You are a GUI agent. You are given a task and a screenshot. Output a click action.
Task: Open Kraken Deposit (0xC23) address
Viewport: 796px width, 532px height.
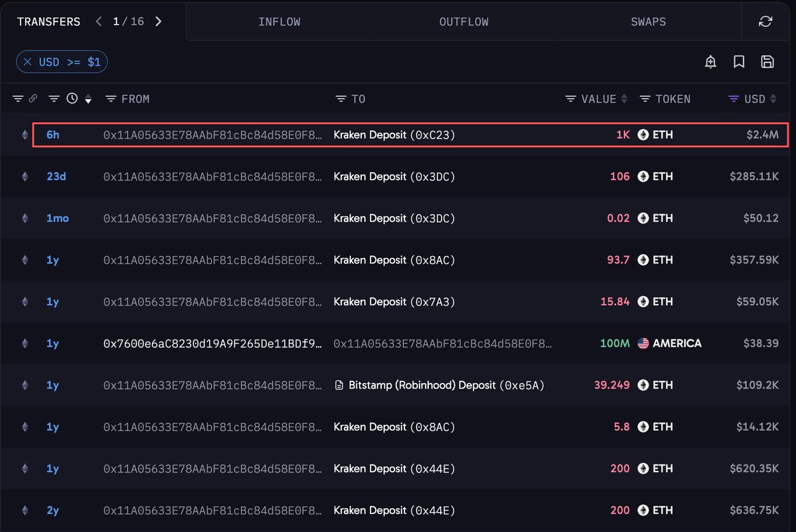394,135
